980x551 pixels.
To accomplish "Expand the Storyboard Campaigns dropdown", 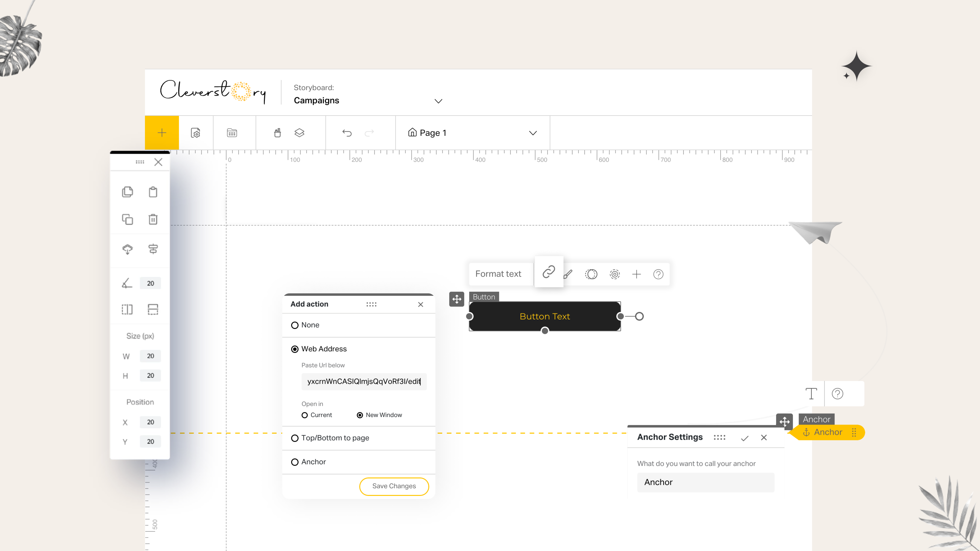I will 438,101.
